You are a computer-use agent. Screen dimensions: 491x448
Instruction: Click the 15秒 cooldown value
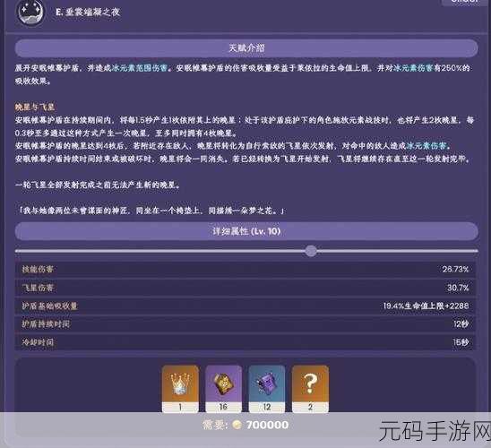coord(461,342)
